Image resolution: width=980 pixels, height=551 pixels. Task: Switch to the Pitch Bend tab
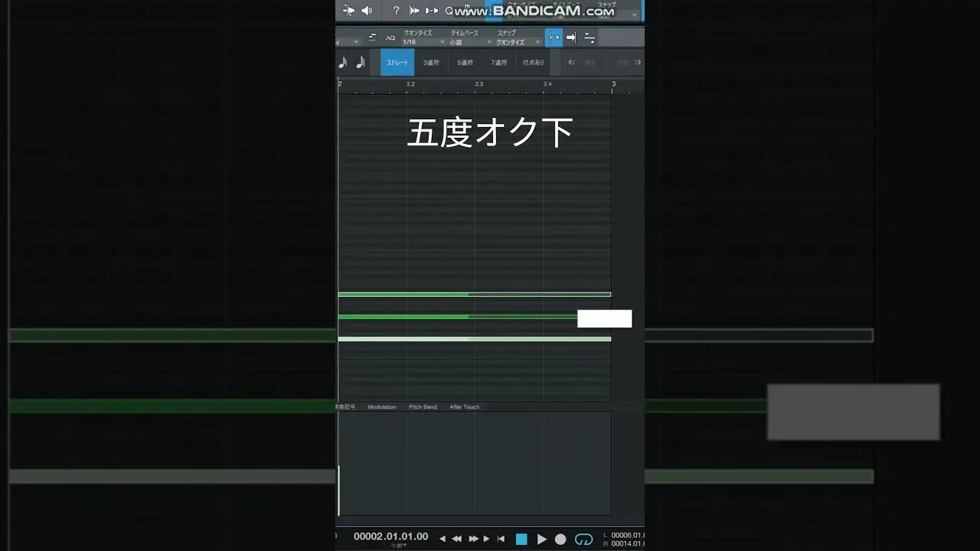(x=423, y=407)
